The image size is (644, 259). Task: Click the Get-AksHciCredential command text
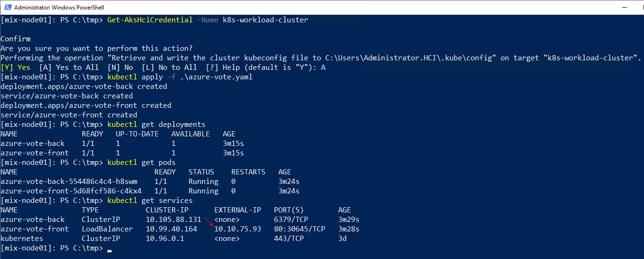click(150, 20)
